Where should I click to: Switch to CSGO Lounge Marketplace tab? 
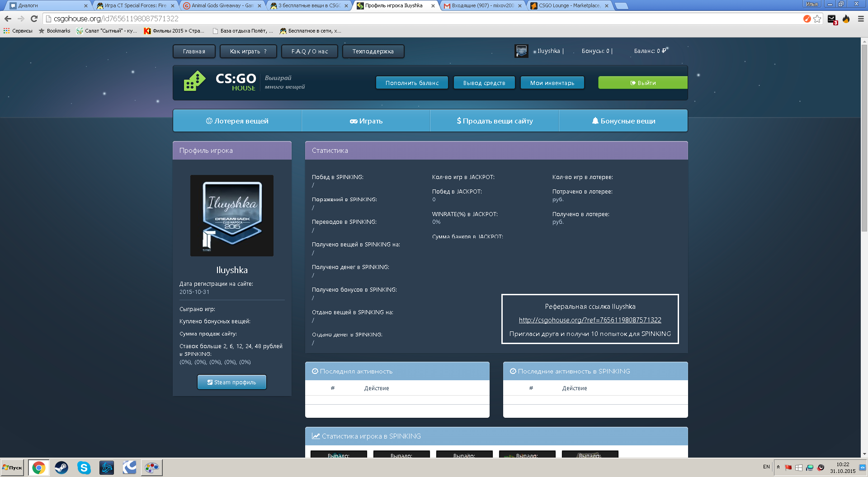[x=569, y=5]
